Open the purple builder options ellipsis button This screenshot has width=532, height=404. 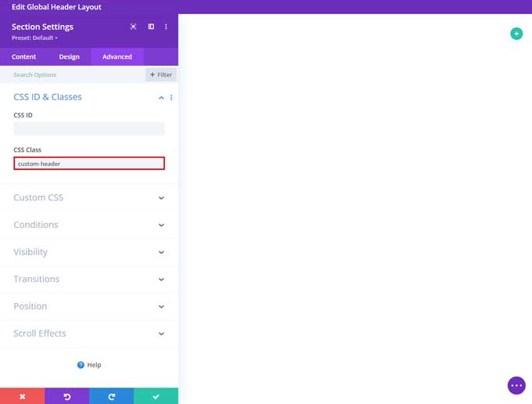(x=516, y=385)
